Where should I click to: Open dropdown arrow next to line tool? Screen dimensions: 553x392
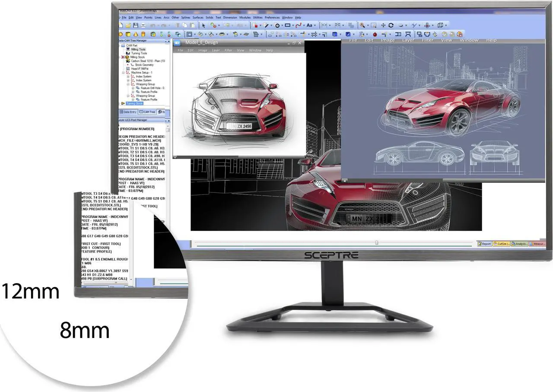coord(271,25)
